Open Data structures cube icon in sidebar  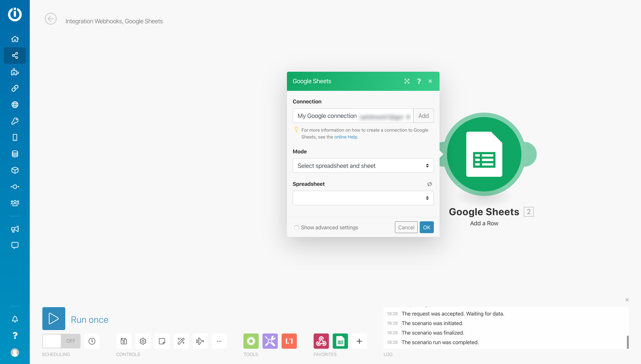[15, 170]
